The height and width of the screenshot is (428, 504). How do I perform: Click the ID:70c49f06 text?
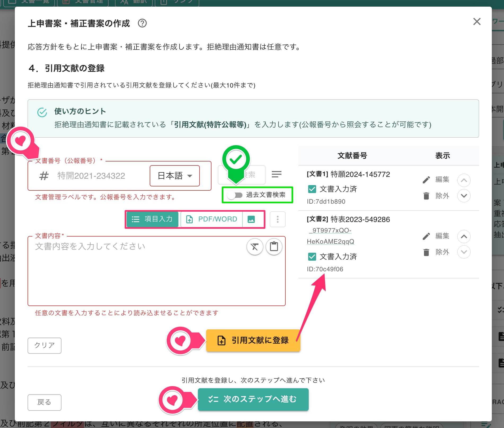pos(325,269)
